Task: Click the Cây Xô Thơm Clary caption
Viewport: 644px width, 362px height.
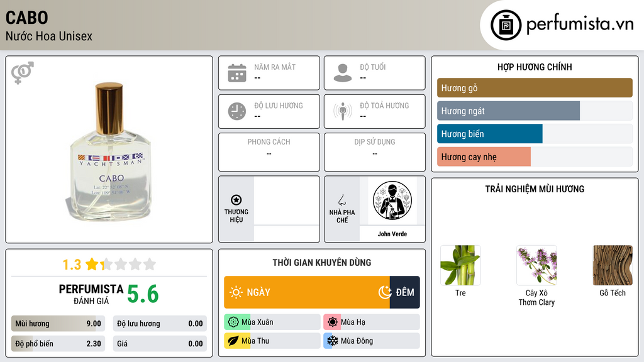Action: [536, 297]
